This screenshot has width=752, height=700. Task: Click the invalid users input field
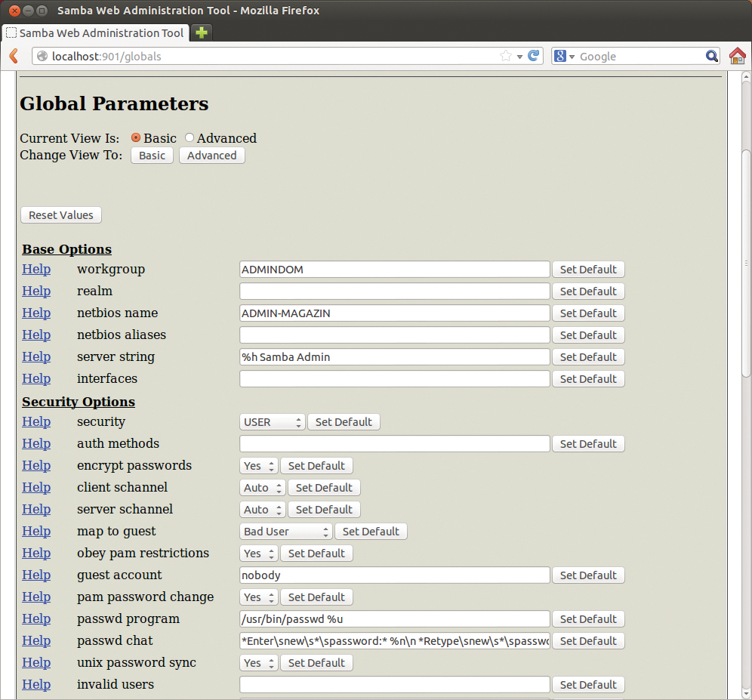(x=395, y=685)
